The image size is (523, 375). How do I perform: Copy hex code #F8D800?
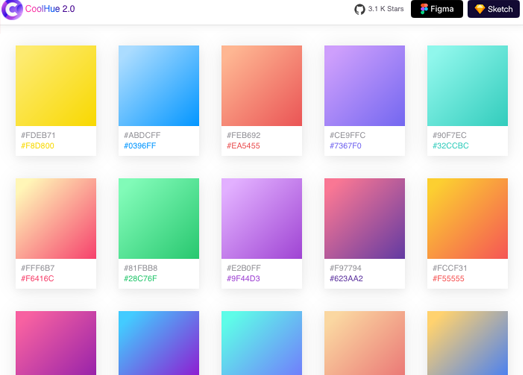point(37,146)
